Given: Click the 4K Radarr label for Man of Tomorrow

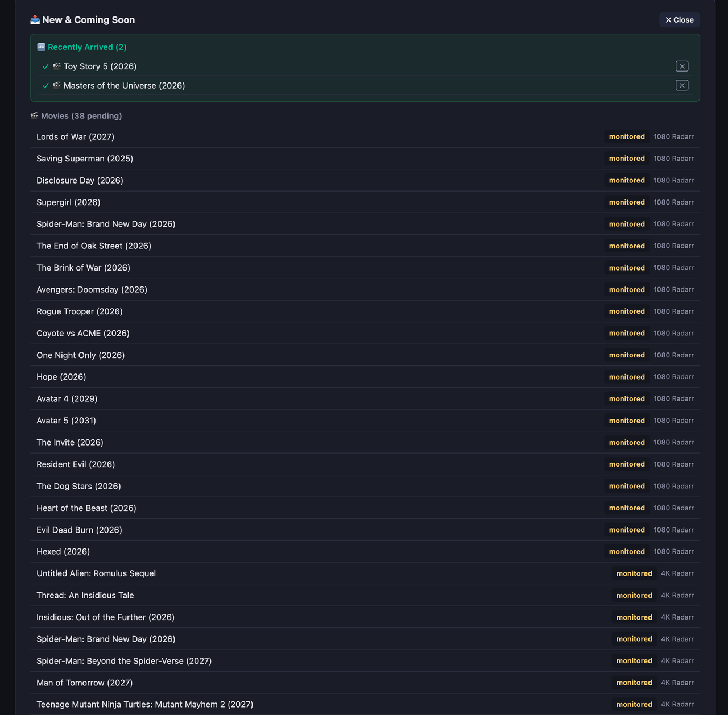Looking at the screenshot, I should [x=677, y=683].
